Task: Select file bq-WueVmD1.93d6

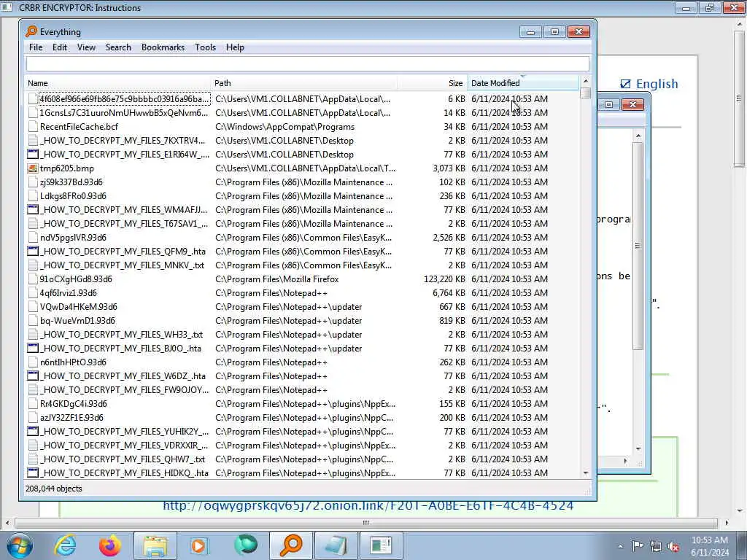Action: pos(77,321)
